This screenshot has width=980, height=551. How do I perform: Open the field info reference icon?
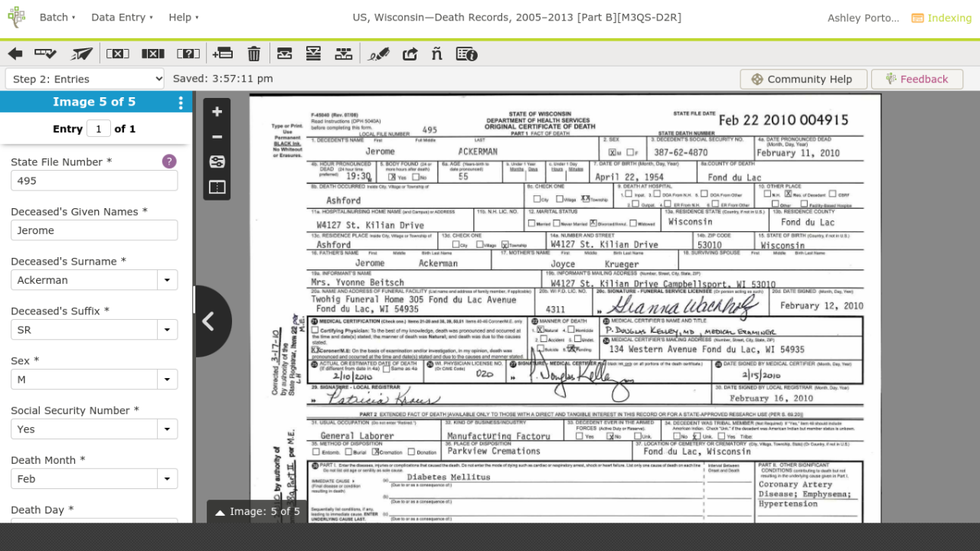click(x=467, y=54)
